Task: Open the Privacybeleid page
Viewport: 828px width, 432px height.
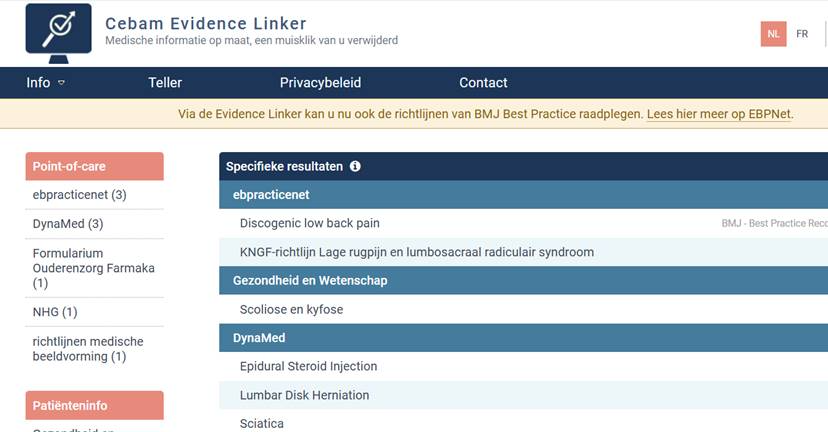Action: point(320,83)
